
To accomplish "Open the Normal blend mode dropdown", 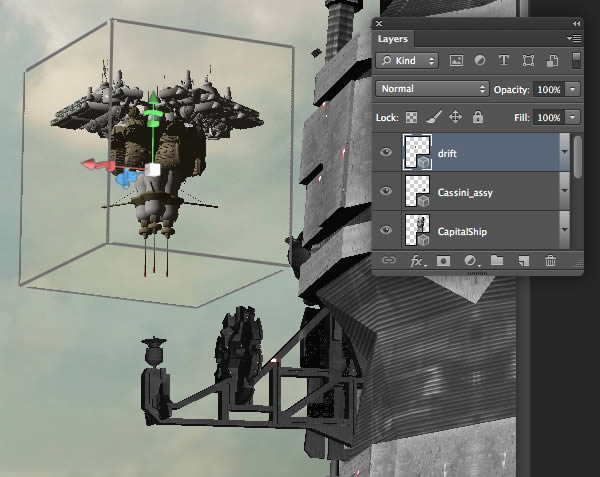I will tap(432, 89).
